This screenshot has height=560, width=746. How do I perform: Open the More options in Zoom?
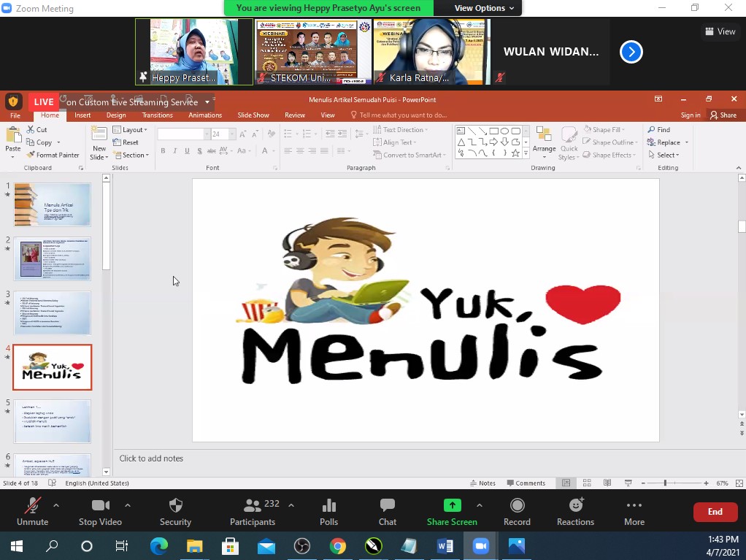pyautogui.click(x=634, y=512)
